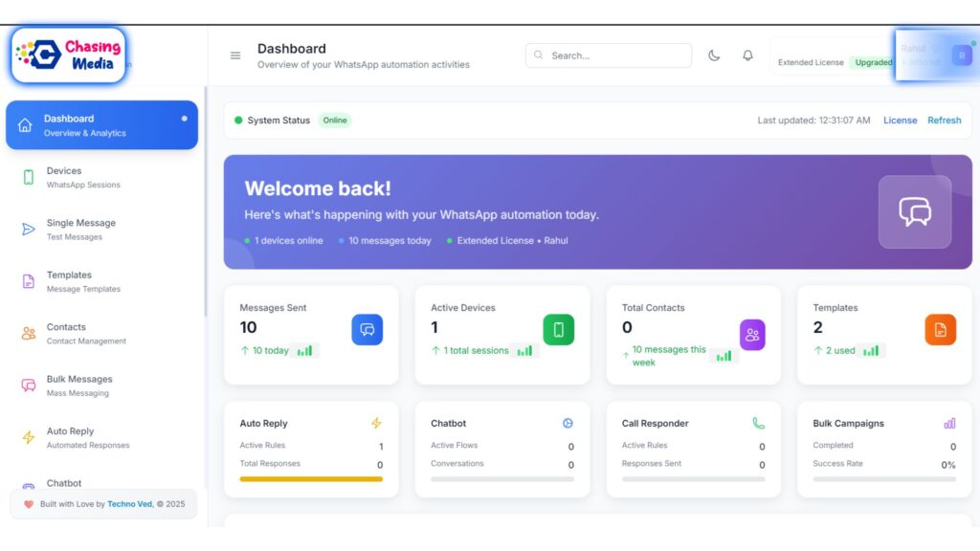Click the Refresh link
The height and width of the screenshot is (551, 980).
pos(944,121)
